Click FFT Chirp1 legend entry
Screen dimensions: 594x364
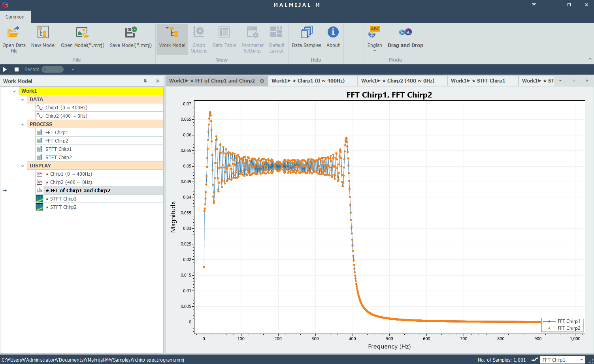tap(562, 321)
